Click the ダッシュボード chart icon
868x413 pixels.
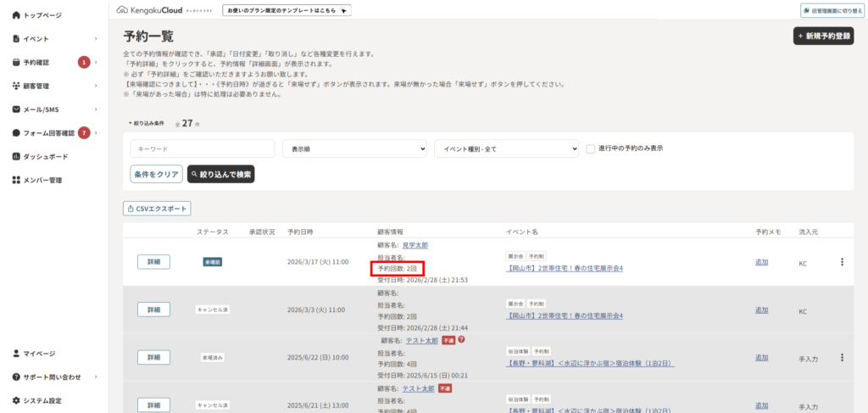click(16, 157)
